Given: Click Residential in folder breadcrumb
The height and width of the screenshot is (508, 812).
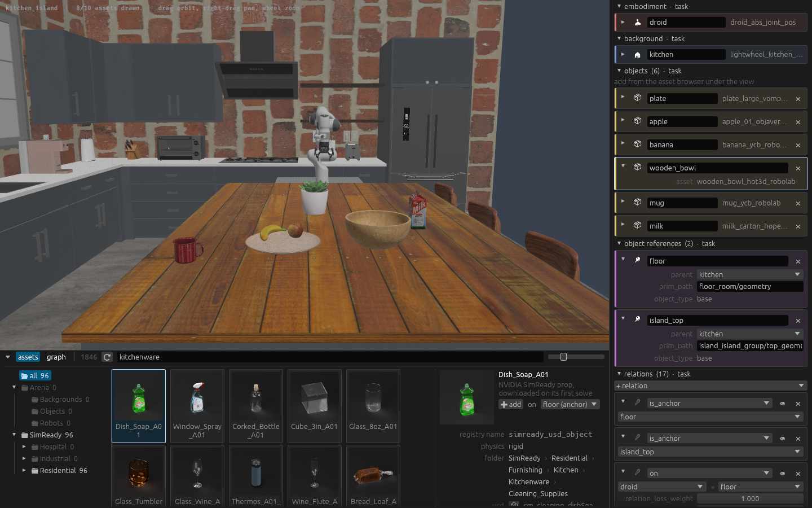Looking at the screenshot, I should point(570,458).
